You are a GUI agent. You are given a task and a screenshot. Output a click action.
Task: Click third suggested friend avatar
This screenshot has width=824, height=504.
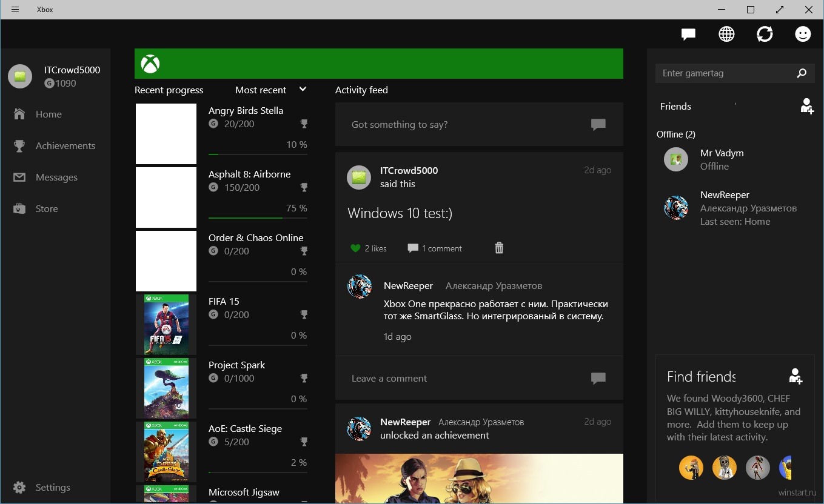(757, 468)
